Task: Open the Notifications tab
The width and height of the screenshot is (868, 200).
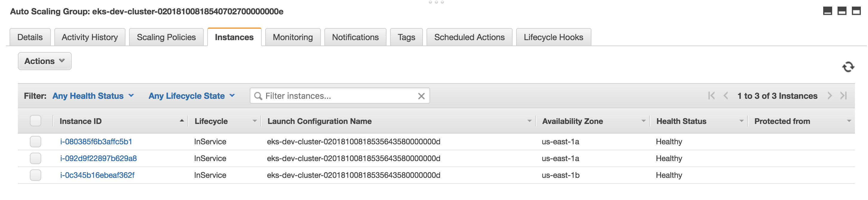Action: pyautogui.click(x=355, y=37)
